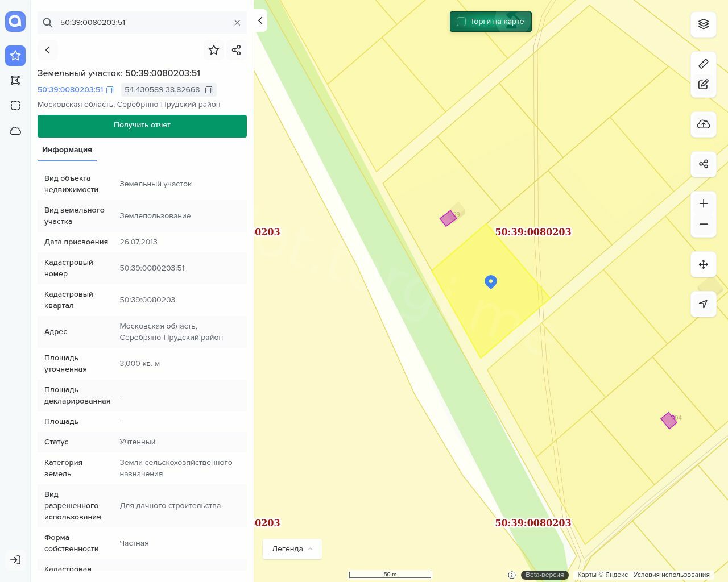Activate the map drawing edit tool
728x582 pixels.
point(704,85)
